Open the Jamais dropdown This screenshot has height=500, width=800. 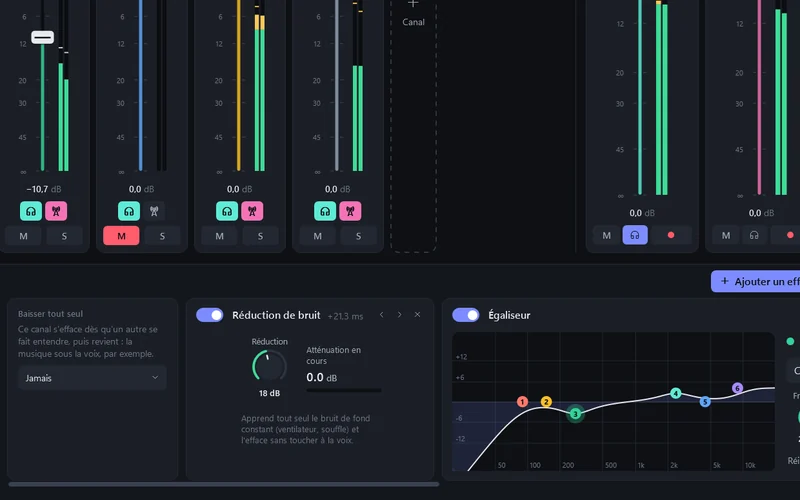point(92,378)
